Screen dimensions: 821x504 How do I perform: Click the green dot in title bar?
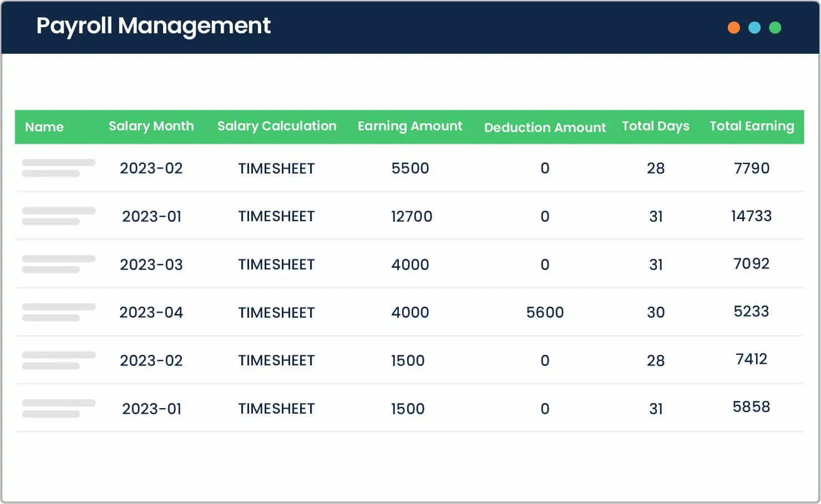click(x=775, y=28)
